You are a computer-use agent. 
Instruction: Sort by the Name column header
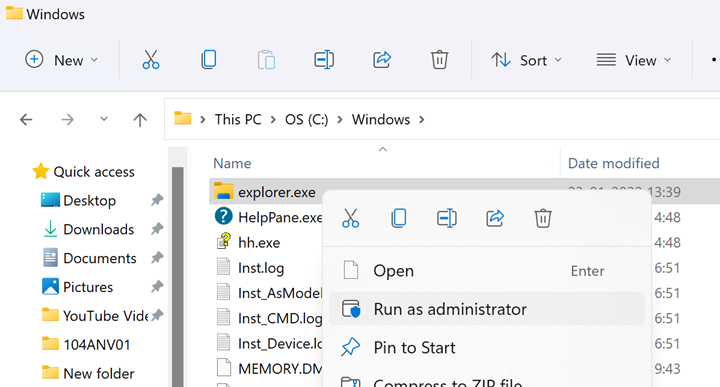point(232,163)
